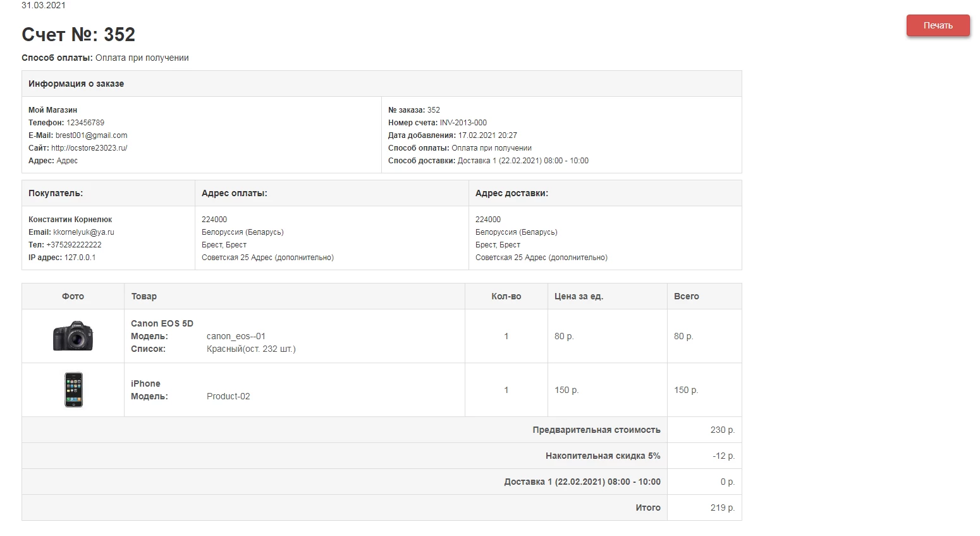Click the red Печать print button
Screen dimensions: 980x536
pyautogui.click(x=938, y=25)
